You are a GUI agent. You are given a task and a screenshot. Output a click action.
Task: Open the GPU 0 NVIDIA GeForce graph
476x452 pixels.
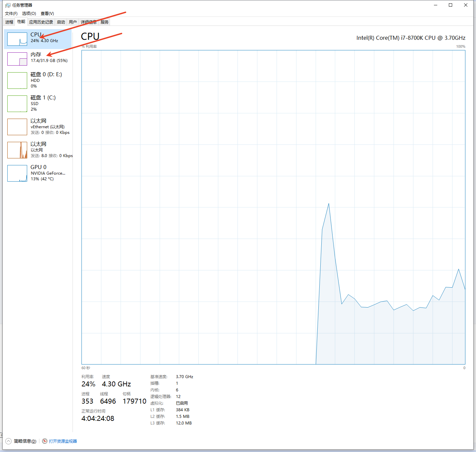pos(17,173)
